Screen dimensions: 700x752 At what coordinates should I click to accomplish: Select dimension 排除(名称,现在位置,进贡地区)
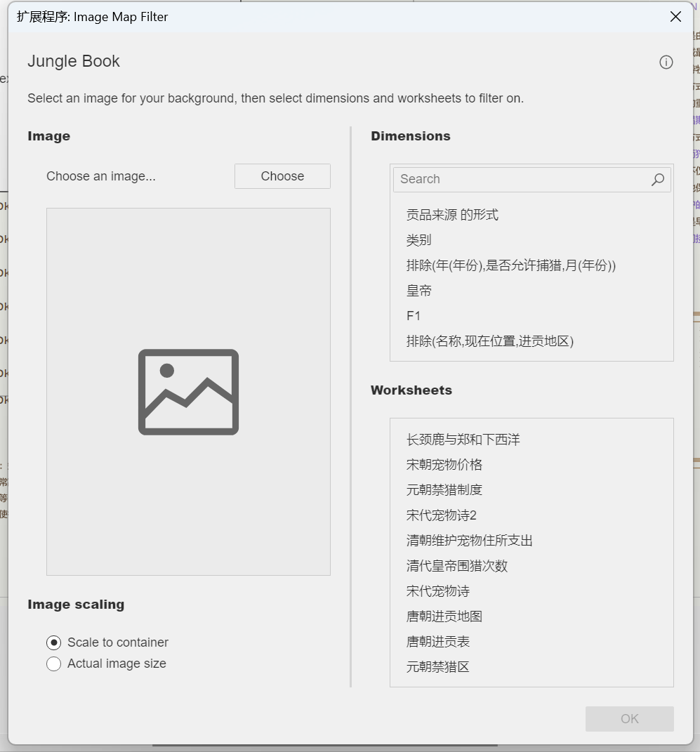(x=489, y=341)
